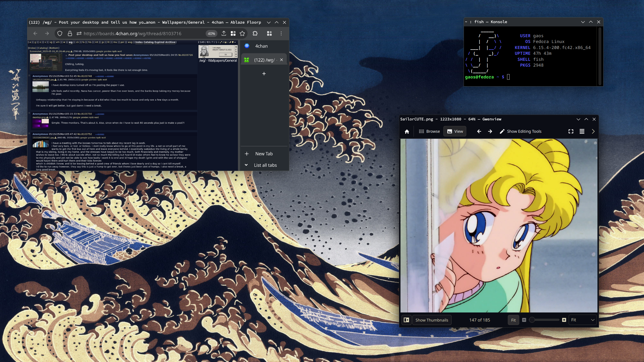Select the 4chan sidebar item
644x362 pixels.
(264, 46)
